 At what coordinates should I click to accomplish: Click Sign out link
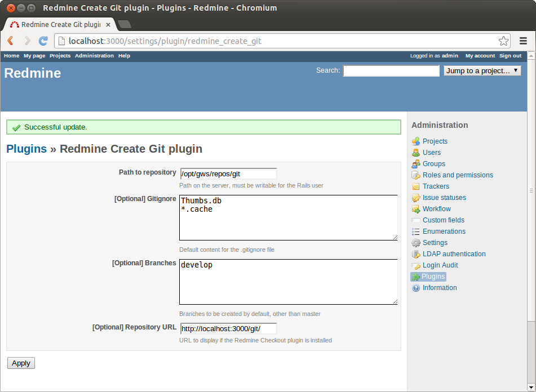coord(511,56)
